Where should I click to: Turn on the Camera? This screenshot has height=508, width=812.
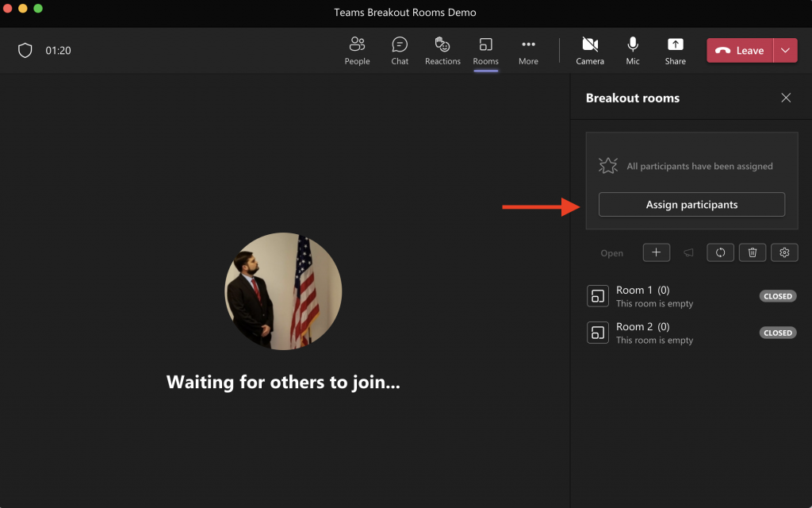(589, 51)
